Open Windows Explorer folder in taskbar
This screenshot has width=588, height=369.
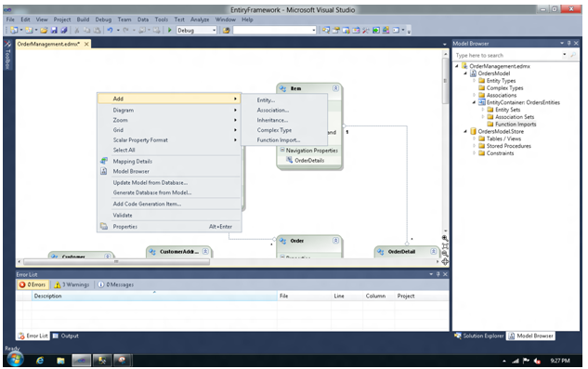(60, 361)
